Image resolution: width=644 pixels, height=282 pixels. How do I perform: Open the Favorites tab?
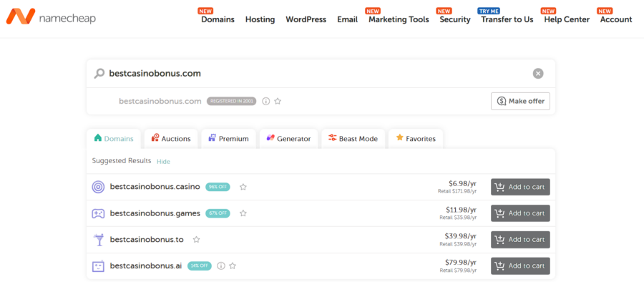tap(416, 139)
